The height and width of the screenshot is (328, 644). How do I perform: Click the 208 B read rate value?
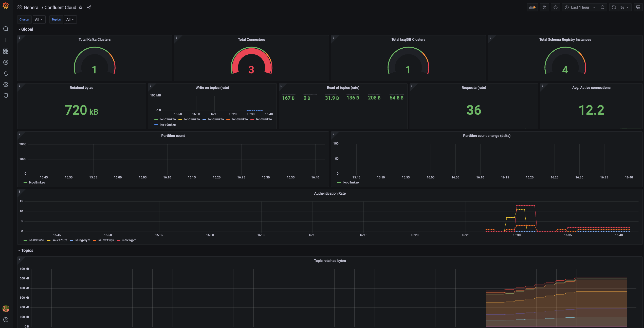point(374,98)
